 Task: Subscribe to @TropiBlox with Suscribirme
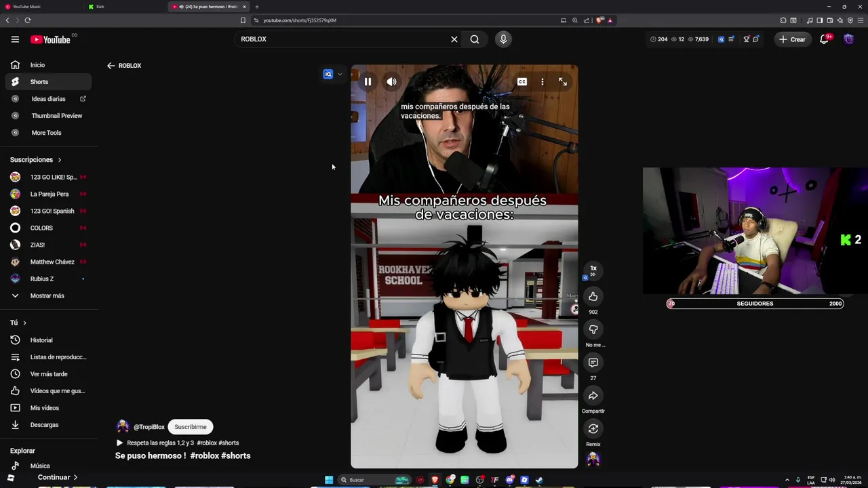pyautogui.click(x=191, y=427)
